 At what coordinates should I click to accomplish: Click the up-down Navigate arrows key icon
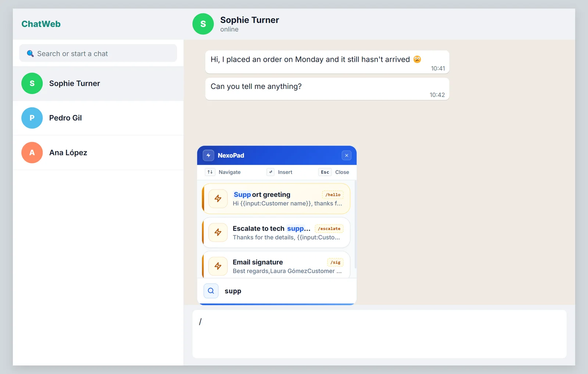(210, 172)
